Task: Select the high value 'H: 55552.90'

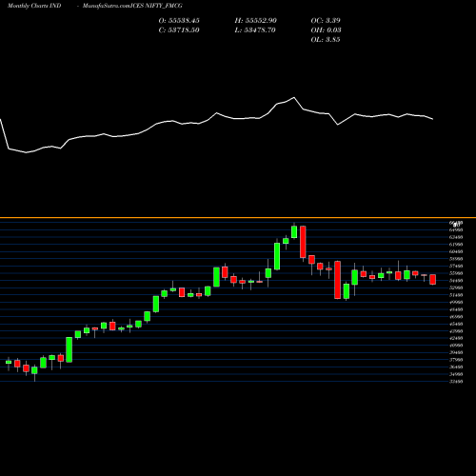Action: coord(256,20)
